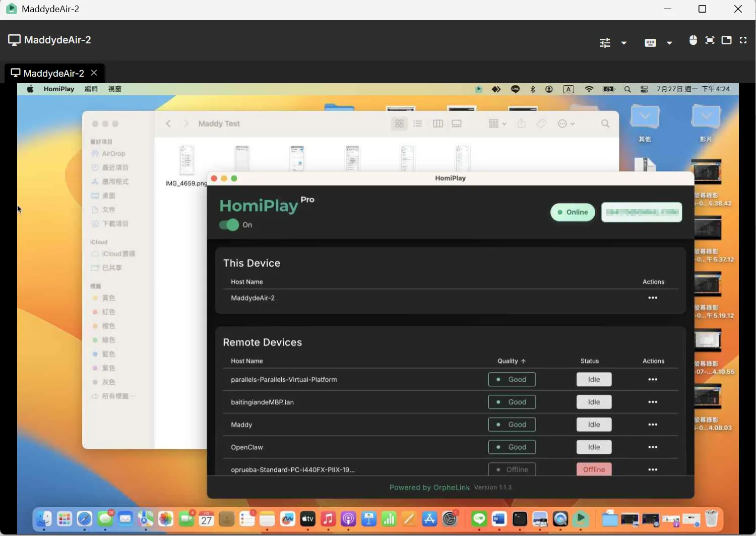Open the 編輯 menu in menu bar
Screen dimensions: 756x536
tap(91, 89)
